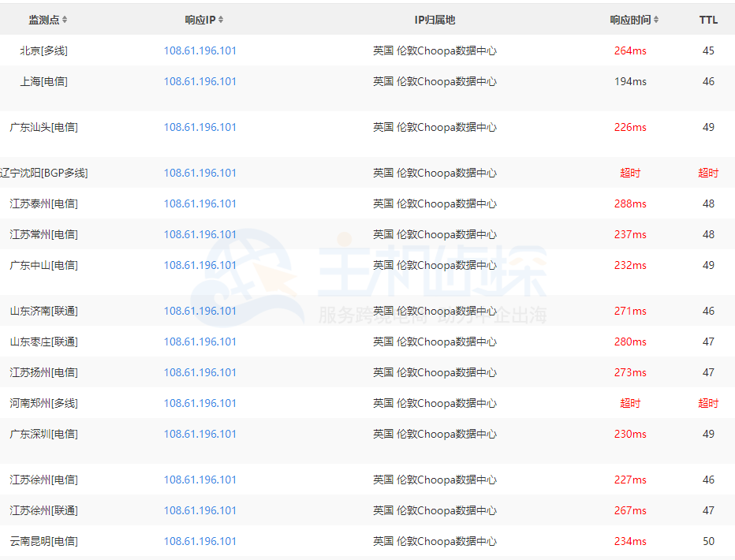Click the IP address for 山东济南[联通]
This screenshot has width=735, height=560.
(x=200, y=311)
